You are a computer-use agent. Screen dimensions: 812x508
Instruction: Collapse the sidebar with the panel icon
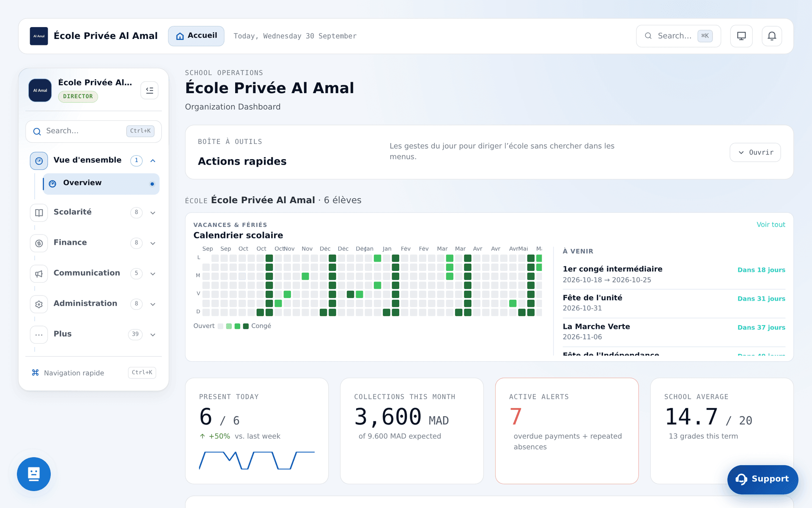click(149, 90)
